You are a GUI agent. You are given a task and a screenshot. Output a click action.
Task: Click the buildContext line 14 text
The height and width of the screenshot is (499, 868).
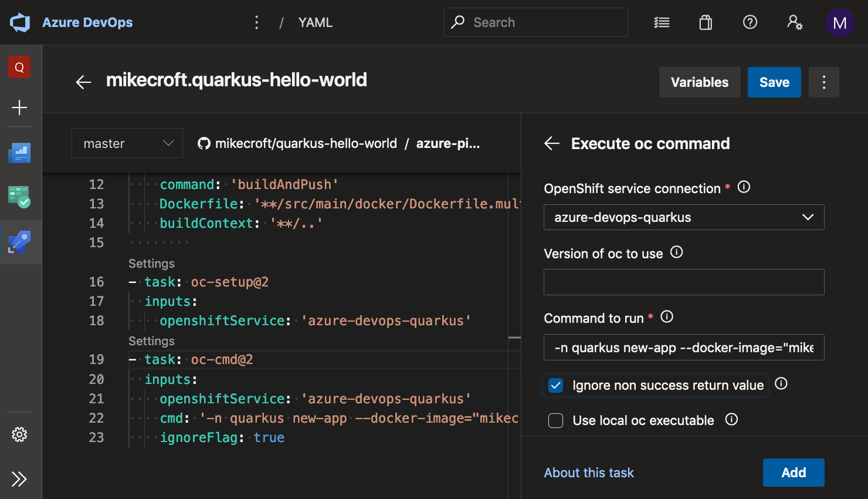[x=241, y=223]
